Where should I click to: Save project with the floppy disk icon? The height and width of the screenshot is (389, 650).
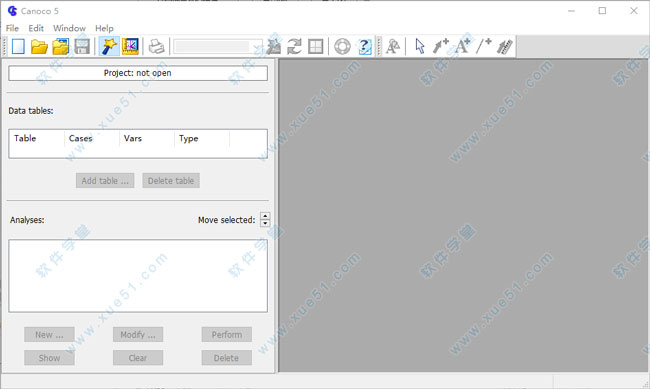pyautogui.click(x=82, y=46)
